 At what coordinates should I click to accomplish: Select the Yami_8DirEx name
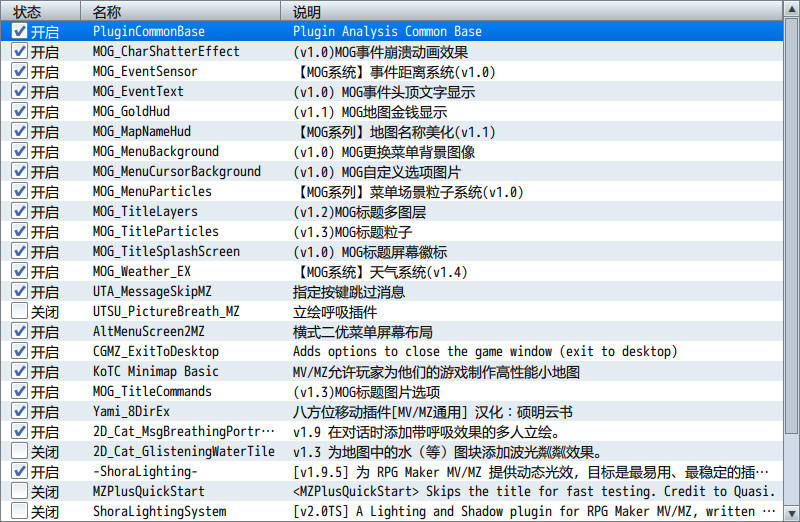pyautogui.click(x=131, y=411)
